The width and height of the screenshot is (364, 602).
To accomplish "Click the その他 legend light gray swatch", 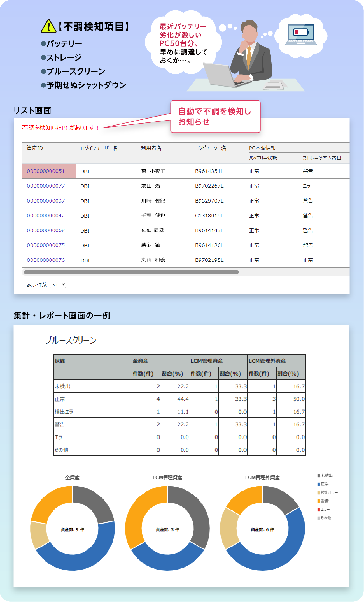I will (318, 518).
